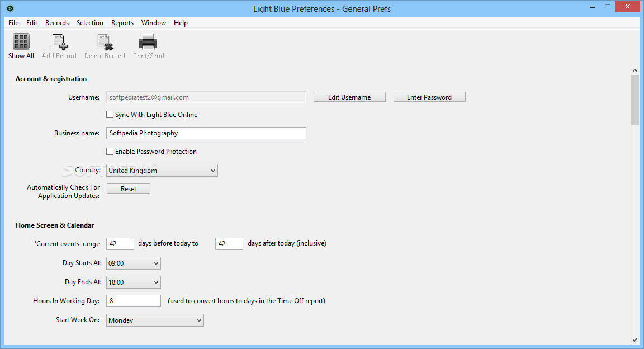Click the scrollbar up arrow
The width and height of the screenshot is (644, 349).
[x=635, y=70]
